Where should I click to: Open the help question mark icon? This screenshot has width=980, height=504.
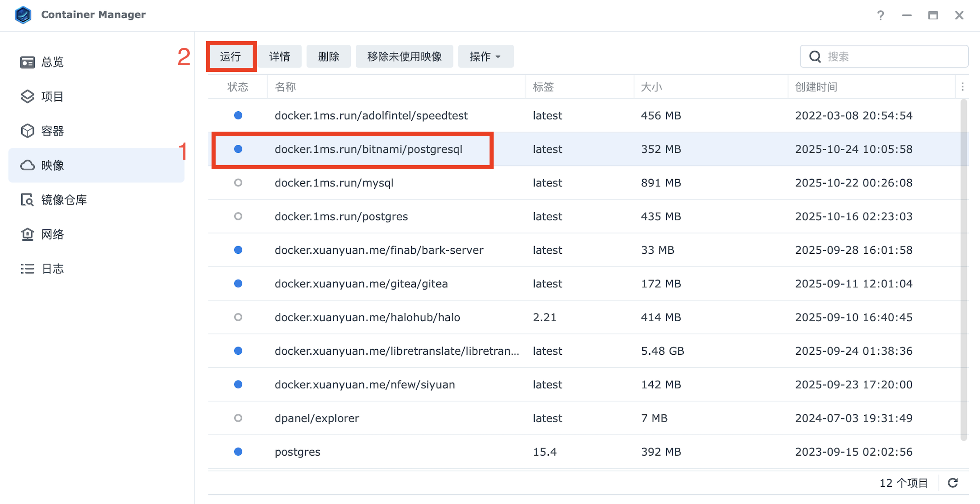coord(880,15)
